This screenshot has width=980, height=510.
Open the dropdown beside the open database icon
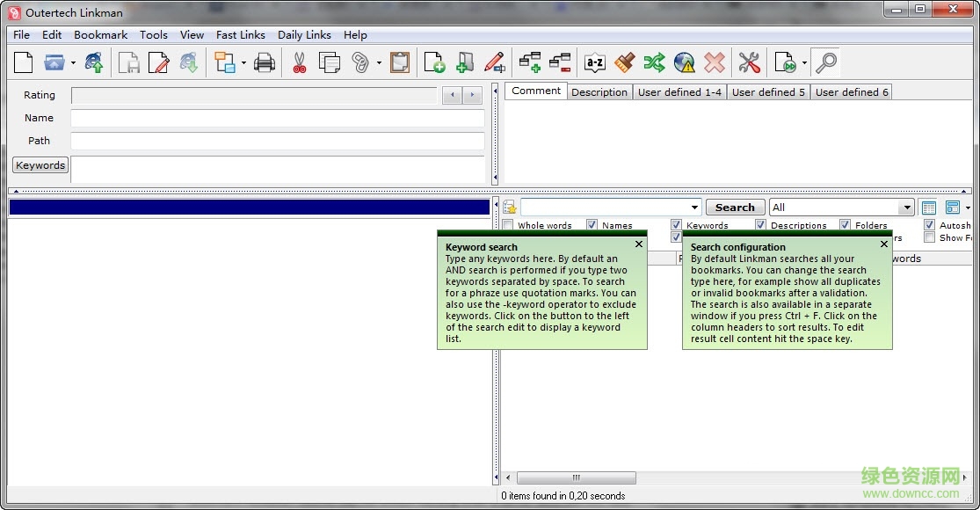point(73,62)
